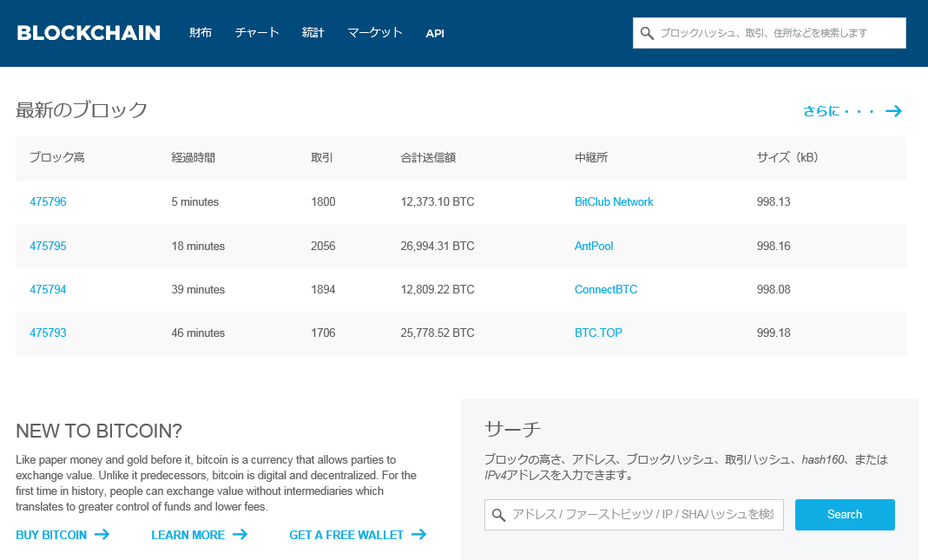The width and height of the screenshot is (928, 560).
Task: Click the arrow icon beside さらに
Action: click(x=893, y=111)
